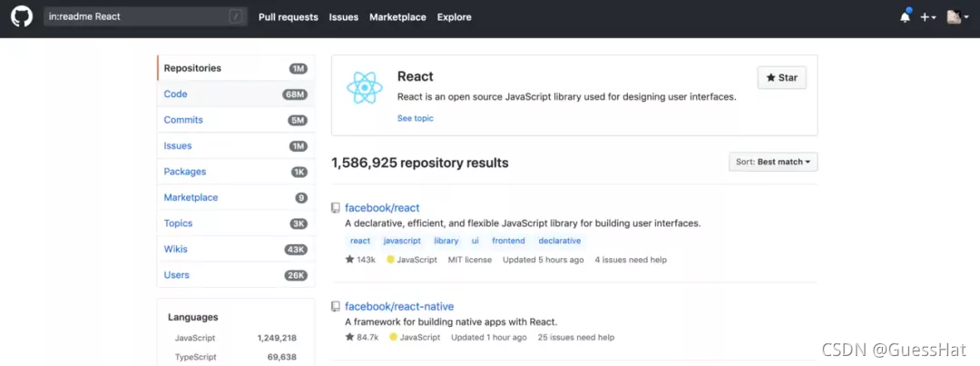980x366 pixels.
Task: Click the react topic tag
Action: click(x=360, y=241)
